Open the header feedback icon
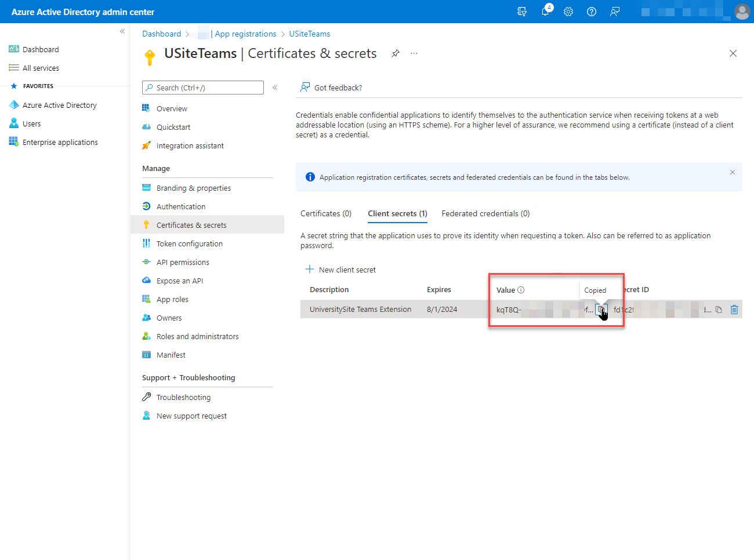 615,12
